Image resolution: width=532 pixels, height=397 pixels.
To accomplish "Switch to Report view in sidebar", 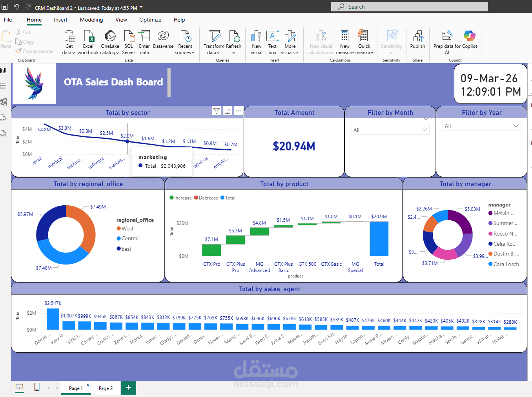I will click(4, 71).
